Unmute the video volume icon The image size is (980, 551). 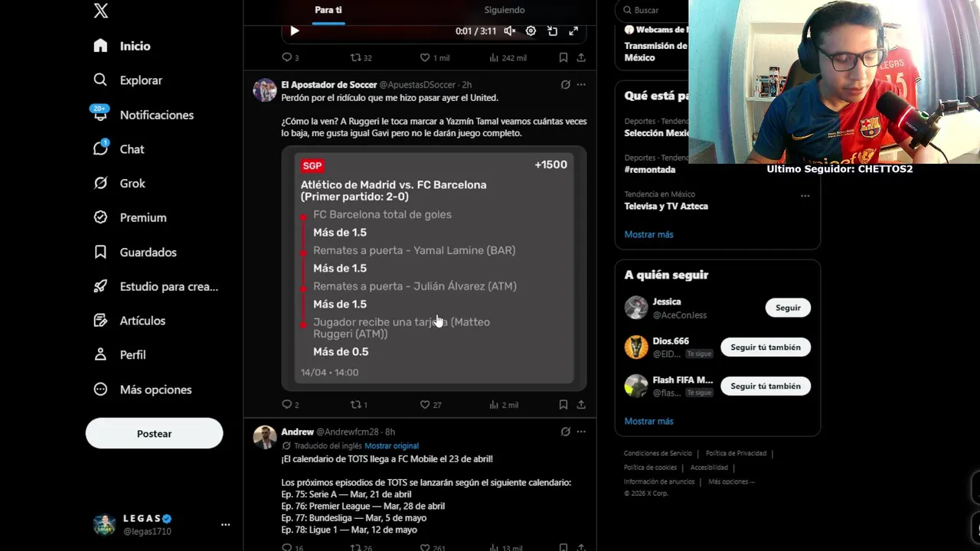[x=510, y=31]
